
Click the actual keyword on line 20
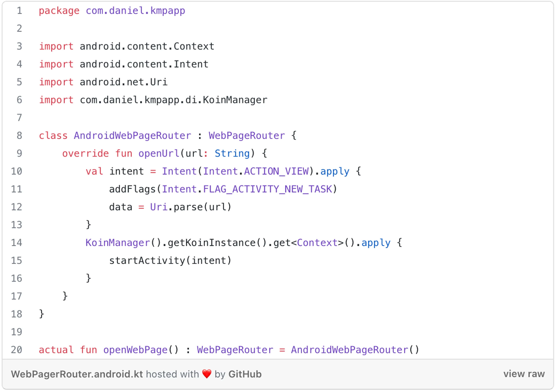56,350
